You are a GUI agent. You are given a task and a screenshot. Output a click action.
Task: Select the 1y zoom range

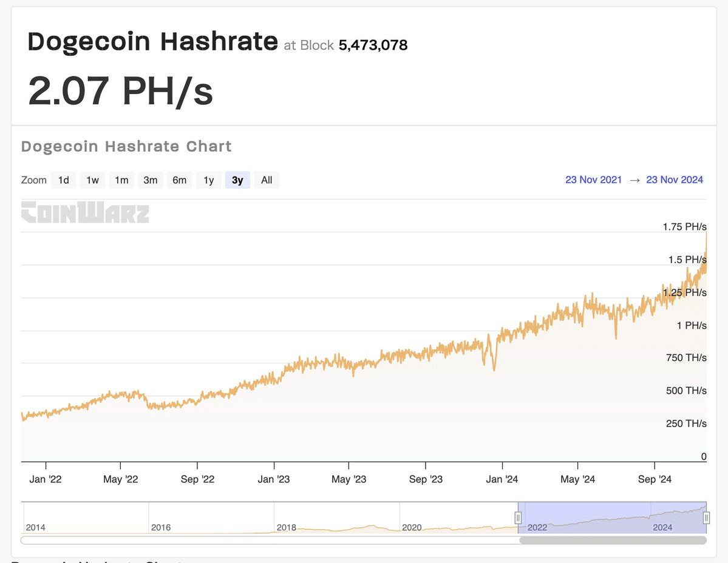(x=209, y=180)
